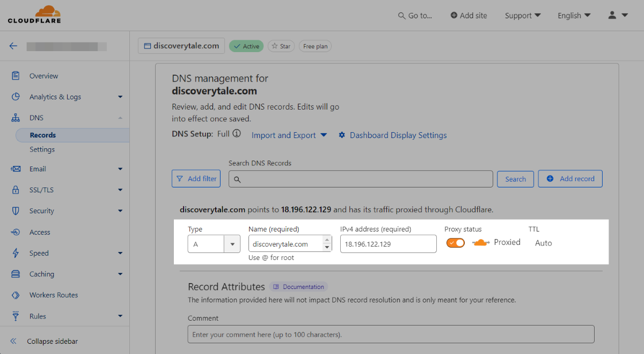644x354 pixels.
Task: Open the Support menu
Action: [x=523, y=16]
